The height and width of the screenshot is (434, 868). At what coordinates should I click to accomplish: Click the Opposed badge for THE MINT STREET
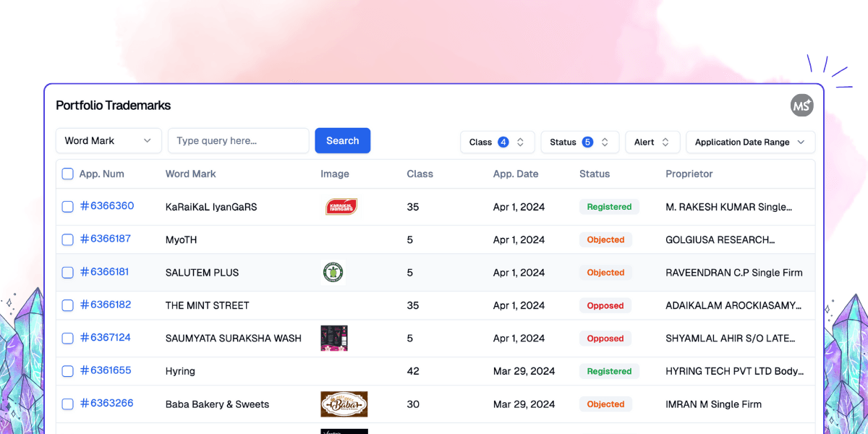point(605,306)
